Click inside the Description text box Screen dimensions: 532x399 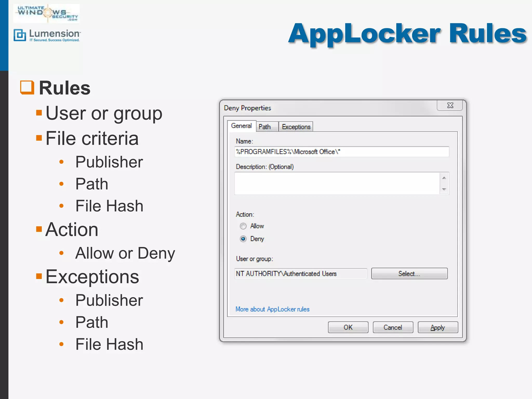pos(337,183)
